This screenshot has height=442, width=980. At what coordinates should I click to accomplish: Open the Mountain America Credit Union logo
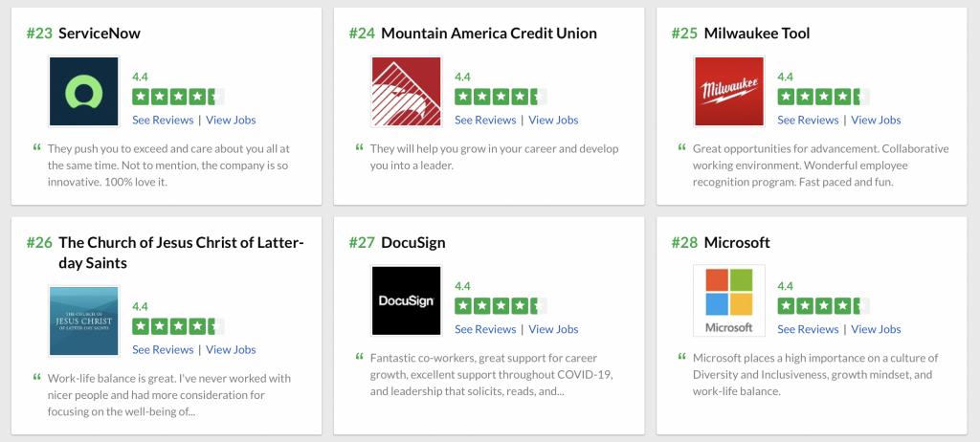pyautogui.click(x=406, y=91)
